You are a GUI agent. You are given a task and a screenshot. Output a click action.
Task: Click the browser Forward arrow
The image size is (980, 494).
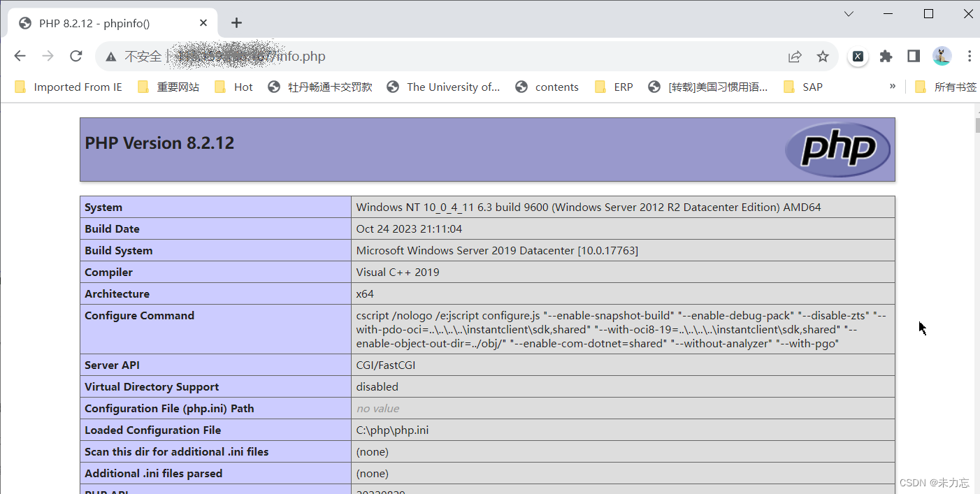[48, 57]
